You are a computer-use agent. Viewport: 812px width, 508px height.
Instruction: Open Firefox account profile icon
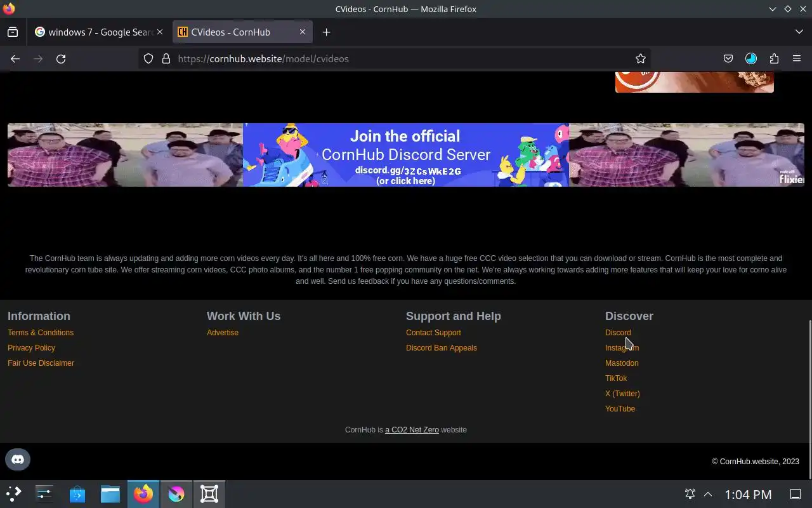pyautogui.click(x=751, y=58)
